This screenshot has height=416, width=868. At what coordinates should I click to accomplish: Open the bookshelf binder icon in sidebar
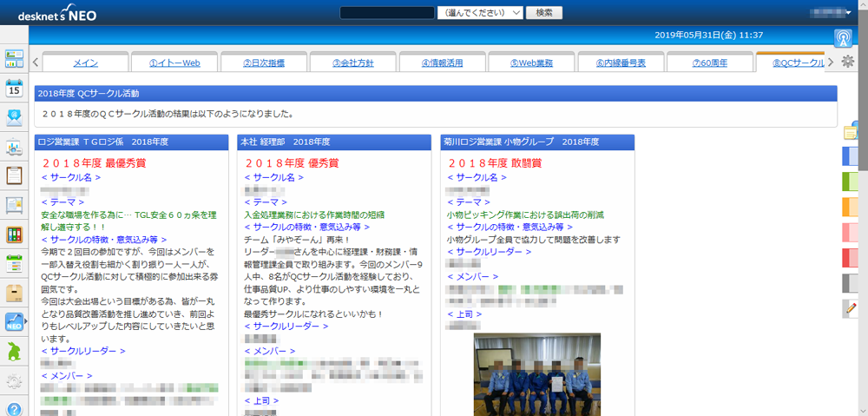[14, 234]
